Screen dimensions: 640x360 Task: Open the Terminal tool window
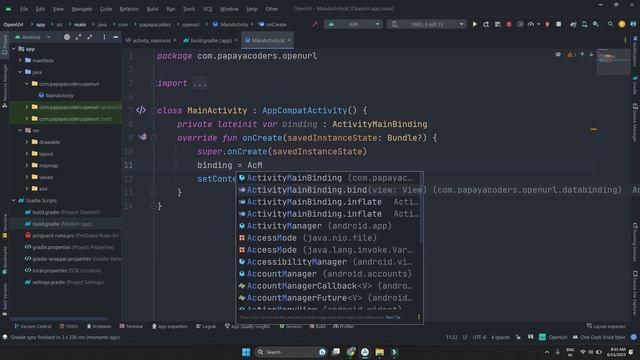pyautogui.click(x=131, y=327)
